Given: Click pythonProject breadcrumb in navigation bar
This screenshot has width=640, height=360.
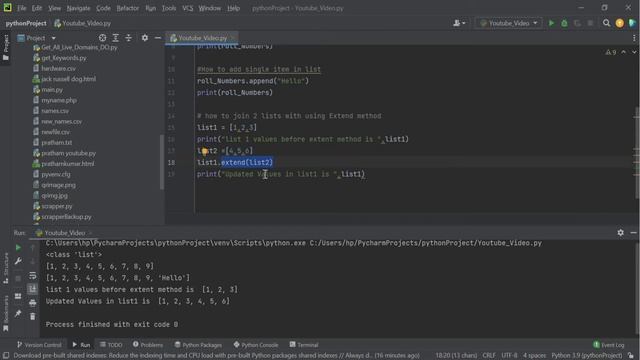Looking at the screenshot, I should [x=26, y=23].
